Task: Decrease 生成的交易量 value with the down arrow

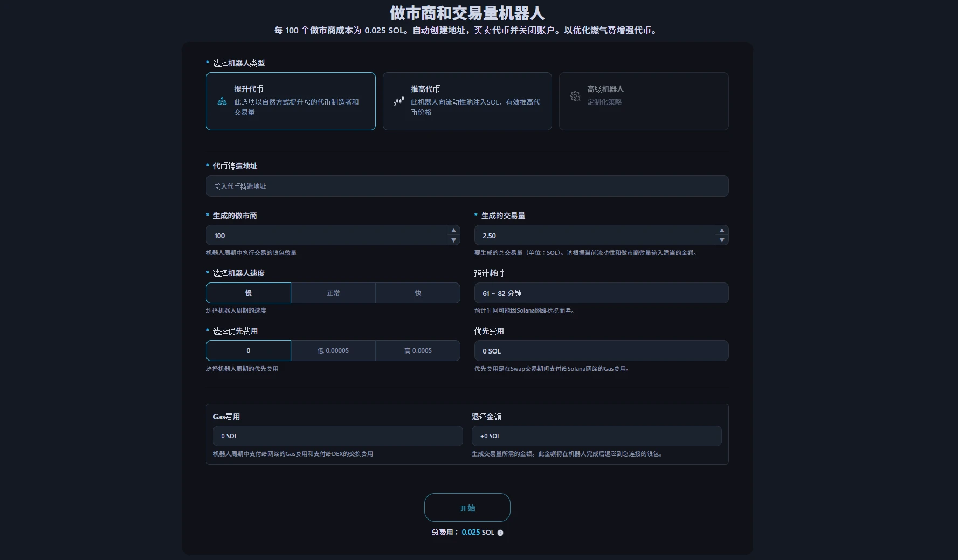Action: pyautogui.click(x=722, y=241)
